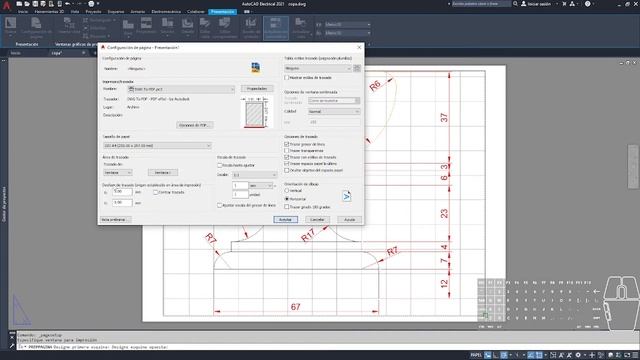Switch to the Electromecánica ribbon tab

[166, 12]
